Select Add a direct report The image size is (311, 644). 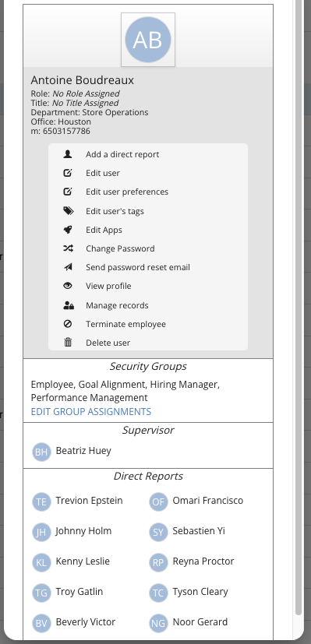click(122, 154)
